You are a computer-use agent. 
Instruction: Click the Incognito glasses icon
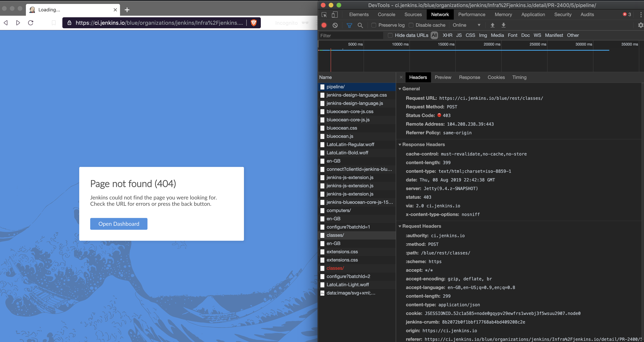click(305, 23)
